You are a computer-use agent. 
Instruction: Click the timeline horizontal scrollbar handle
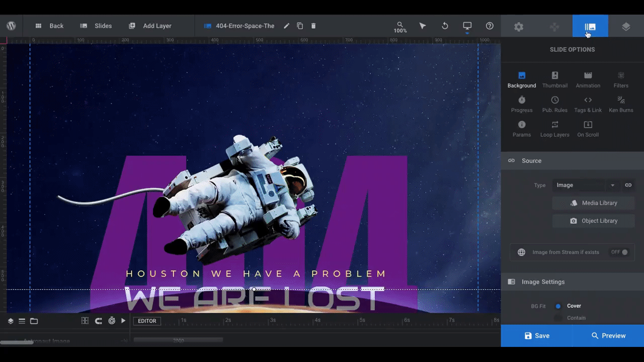(17, 342)
